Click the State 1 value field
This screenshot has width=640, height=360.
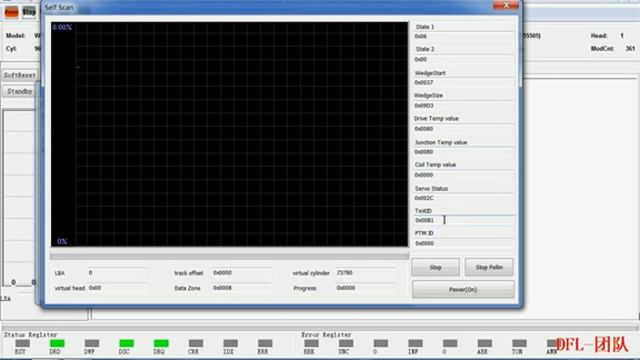[x=464, y=36]
